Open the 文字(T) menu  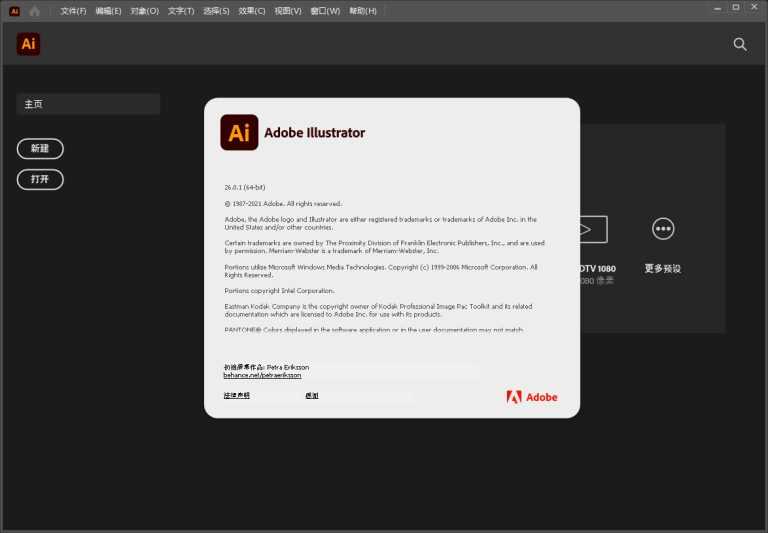coord(181,11)
